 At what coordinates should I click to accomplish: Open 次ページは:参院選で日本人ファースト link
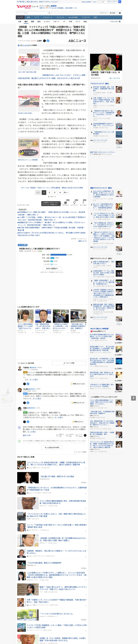[52, 188]
